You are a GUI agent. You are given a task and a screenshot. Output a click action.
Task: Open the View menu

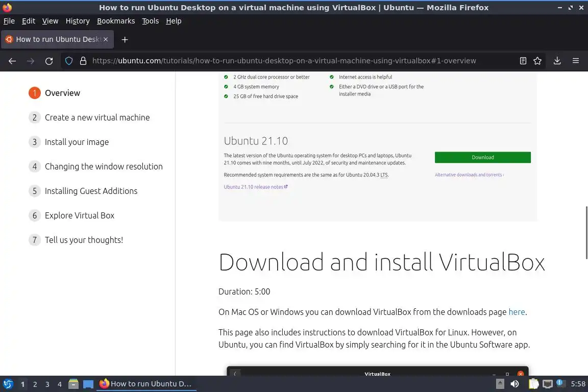pyautogui.click(x=50, y=21)
